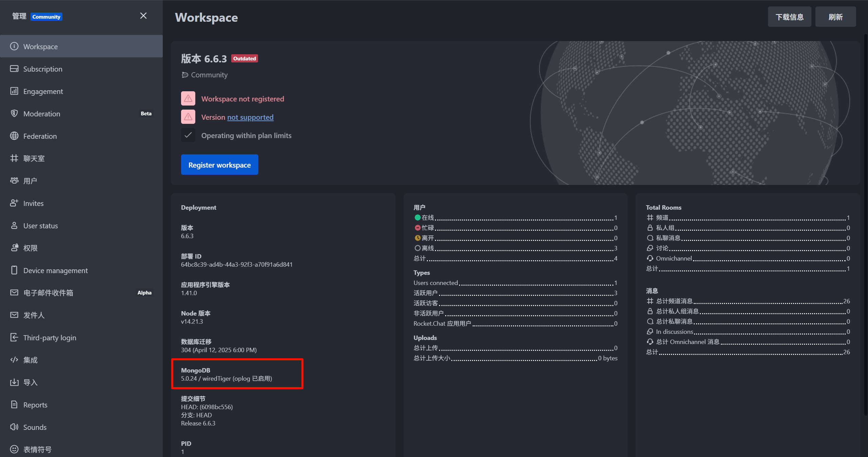This screenshot has width=868, height=457.
Task: Click Operating within plan limits text
Action: (246, 135)
